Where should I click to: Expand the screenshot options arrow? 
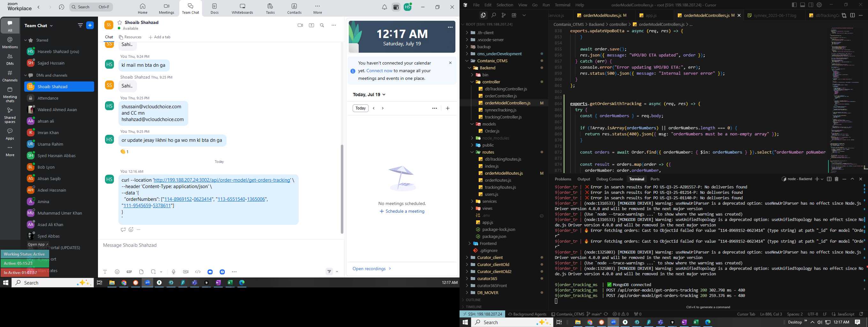point(161,272)
